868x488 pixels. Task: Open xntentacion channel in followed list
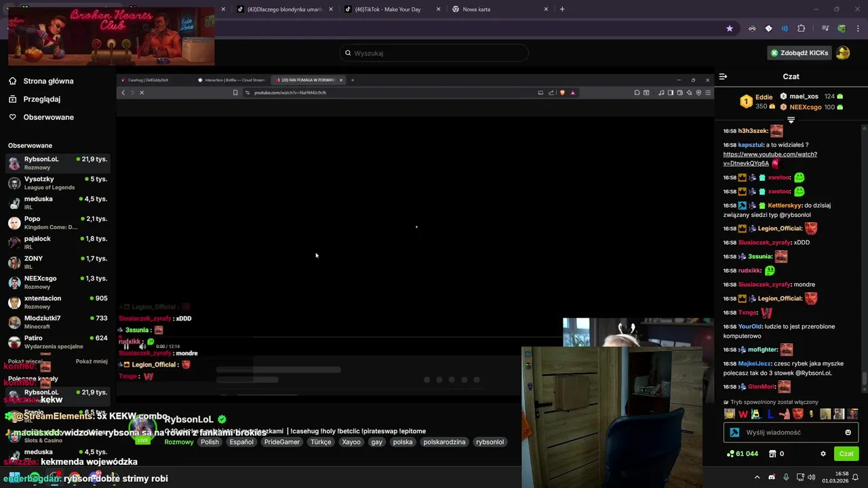(x=58, y=302)
